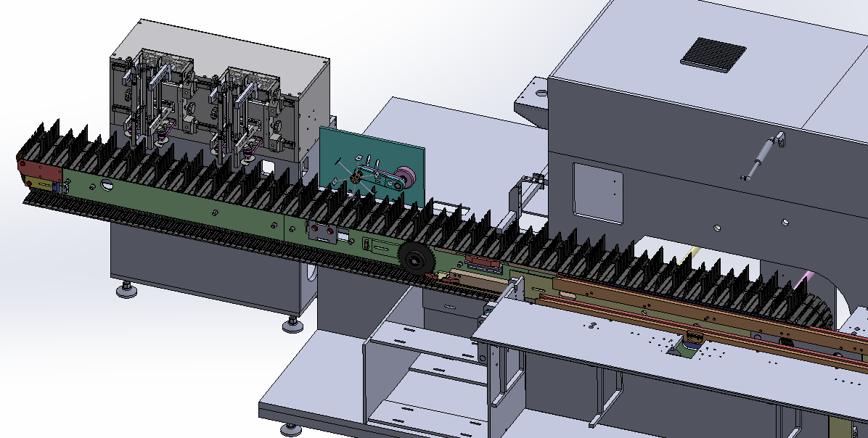Click the pink pulley on the teal plate

tap(404, 178)
